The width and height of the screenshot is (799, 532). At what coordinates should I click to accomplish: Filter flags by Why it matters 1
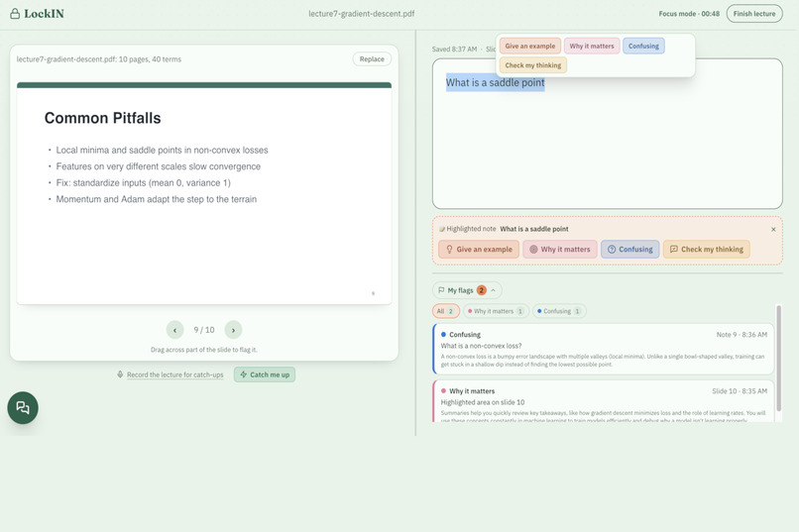point(496,311)
